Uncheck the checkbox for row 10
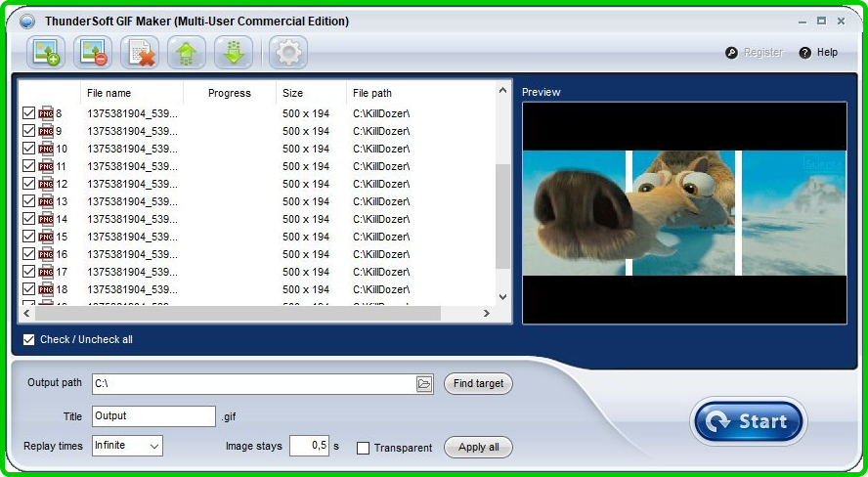 click(x=28, y=149)
